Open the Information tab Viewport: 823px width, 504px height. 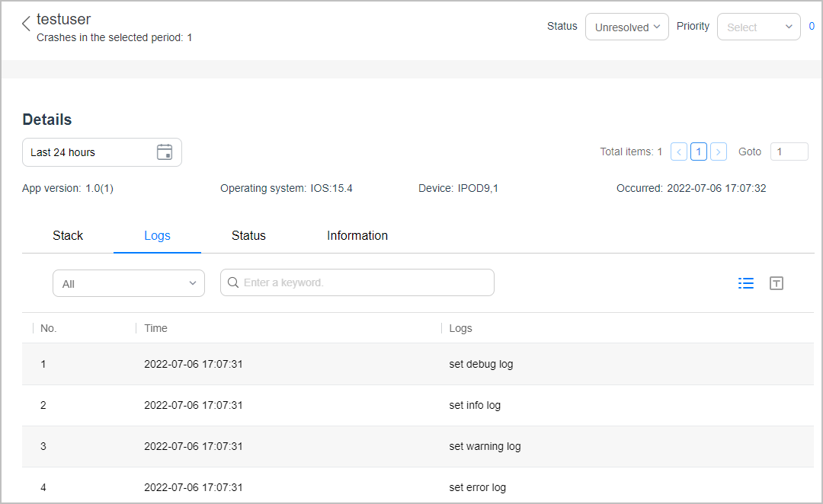357,236
